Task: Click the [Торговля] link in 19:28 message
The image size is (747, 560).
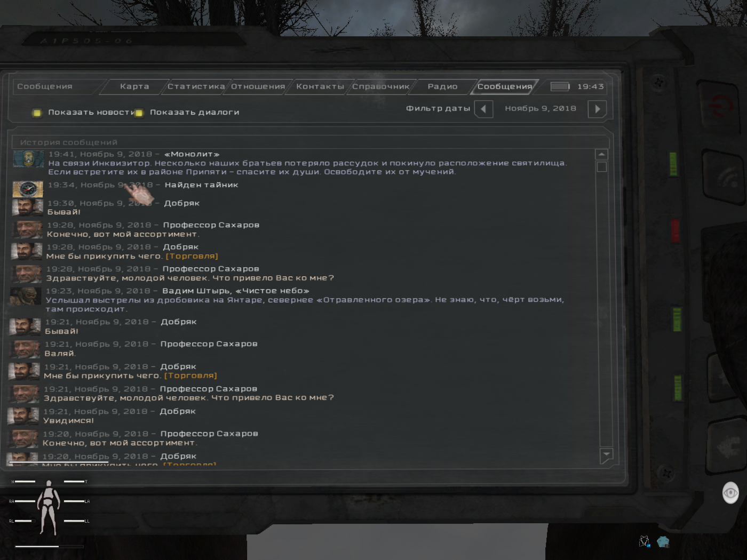Action: tap(192, 257)
